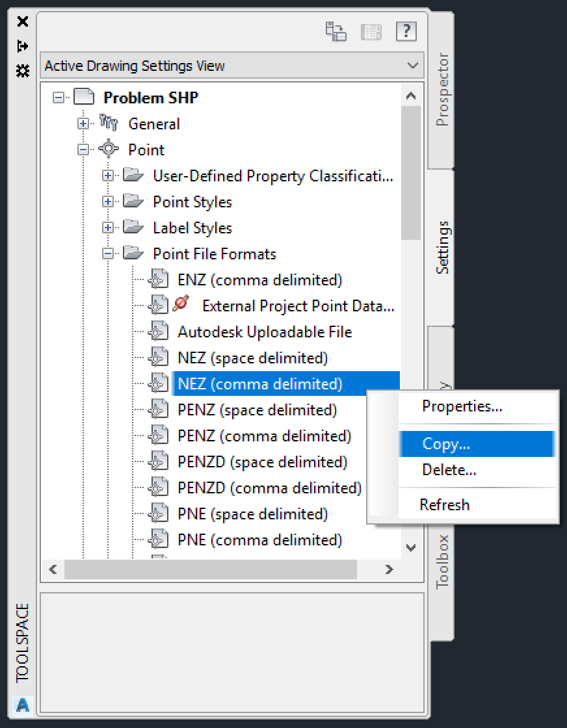This screenshot has width=567, height=728.
Task: Click the Help question mark icon
Action: click(406, 31)
